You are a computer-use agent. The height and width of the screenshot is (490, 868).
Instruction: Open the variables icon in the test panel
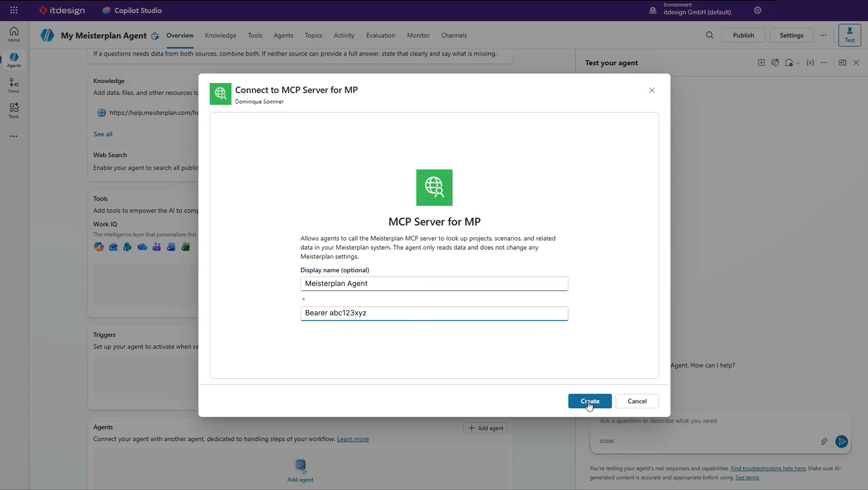click(810, 63)
